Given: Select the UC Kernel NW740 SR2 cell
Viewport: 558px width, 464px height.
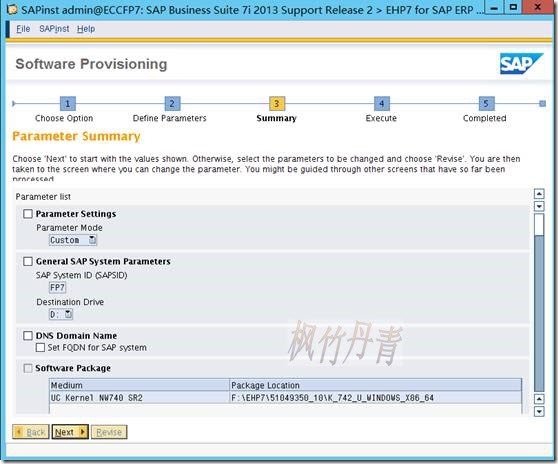Looking at the screenshot, I should [140, 397].
